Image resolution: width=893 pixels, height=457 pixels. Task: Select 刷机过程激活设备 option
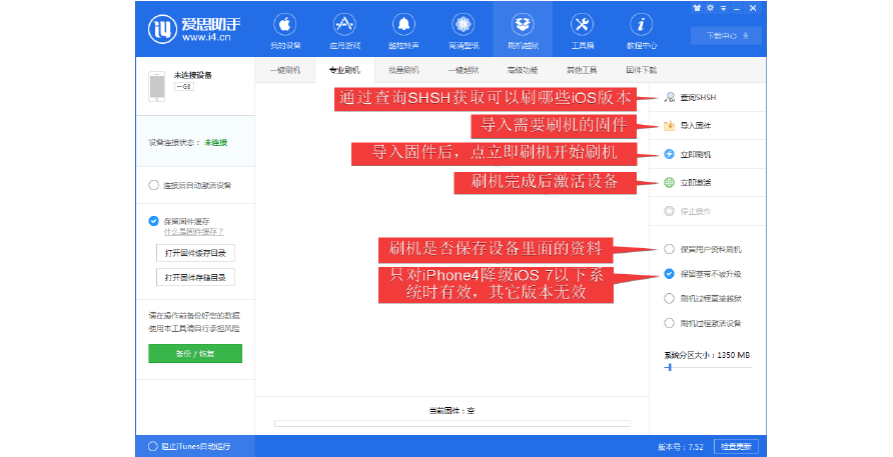pos(669,323)
